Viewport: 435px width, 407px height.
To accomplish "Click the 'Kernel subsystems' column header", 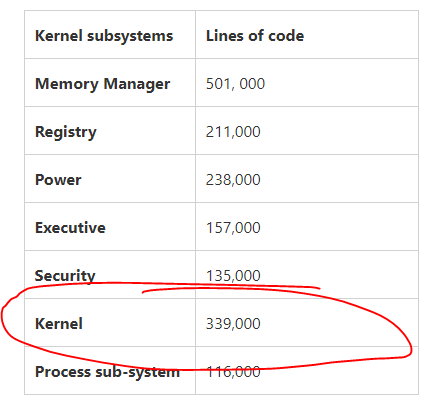I will click(x=104, y=36).
